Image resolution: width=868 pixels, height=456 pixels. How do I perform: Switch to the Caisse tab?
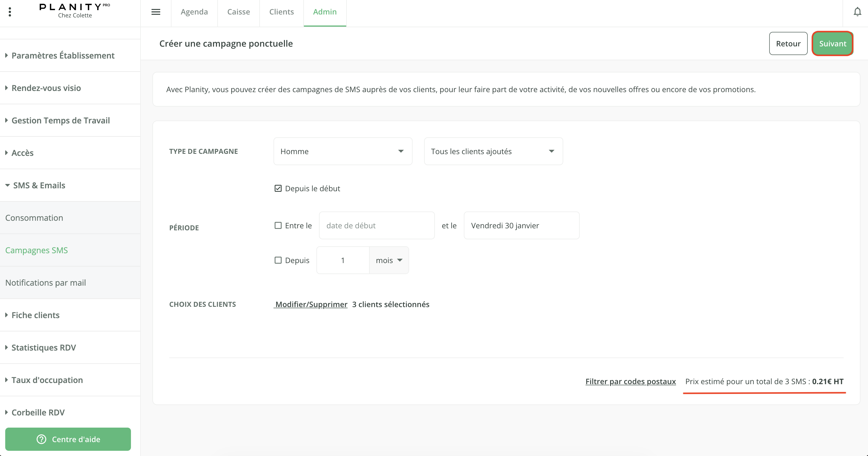(x=238, y=12)
